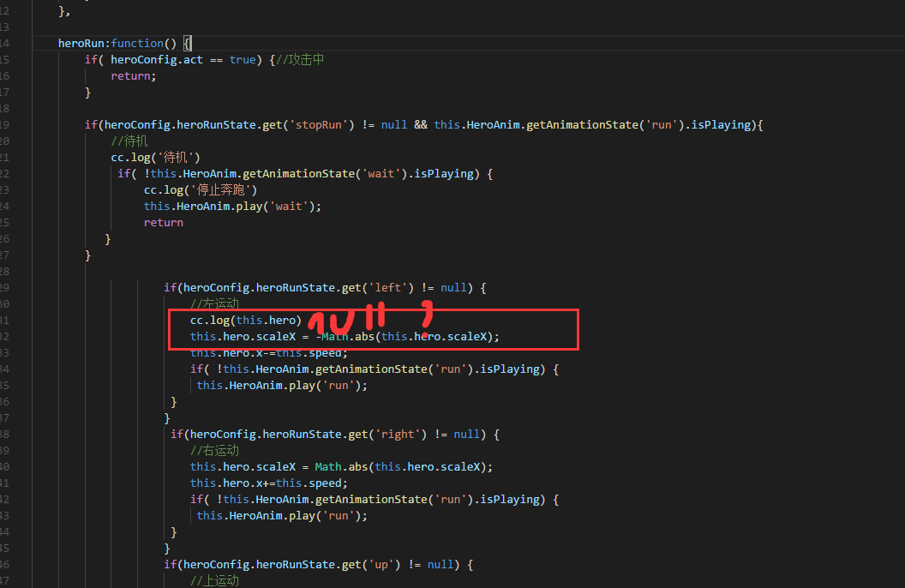Select the //待机 comment line
Viewport: 905px width, 588px height.
(129, 141)
